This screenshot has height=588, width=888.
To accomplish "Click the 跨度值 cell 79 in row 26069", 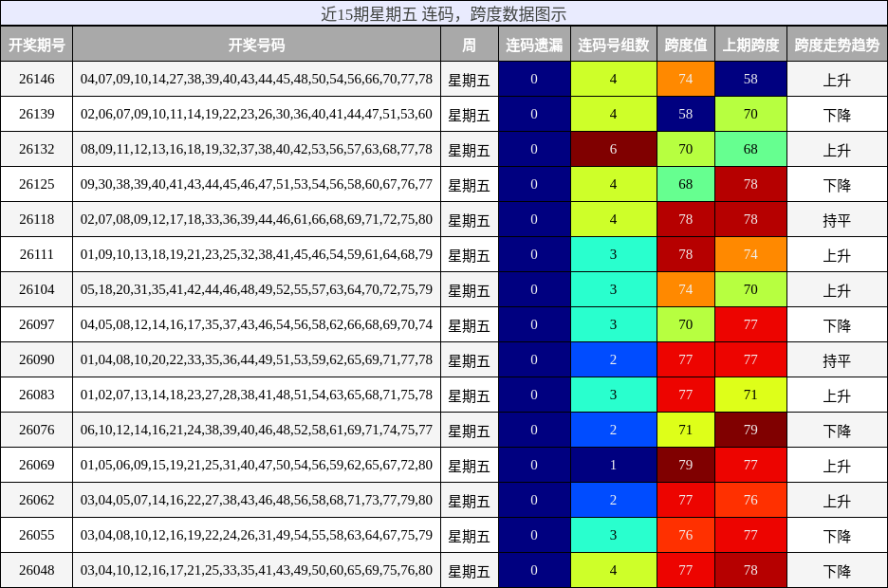I will [686, 465].
